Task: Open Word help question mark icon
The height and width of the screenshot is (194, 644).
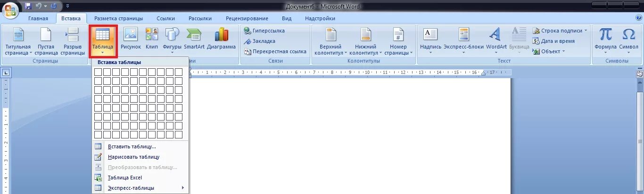Action: [639, 18]
